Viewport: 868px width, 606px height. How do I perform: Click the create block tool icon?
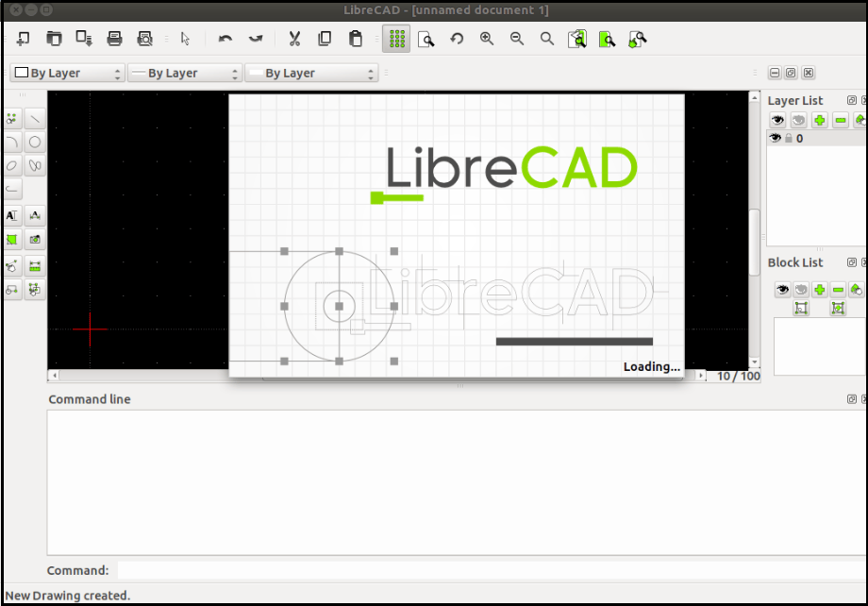coord(12,290)
